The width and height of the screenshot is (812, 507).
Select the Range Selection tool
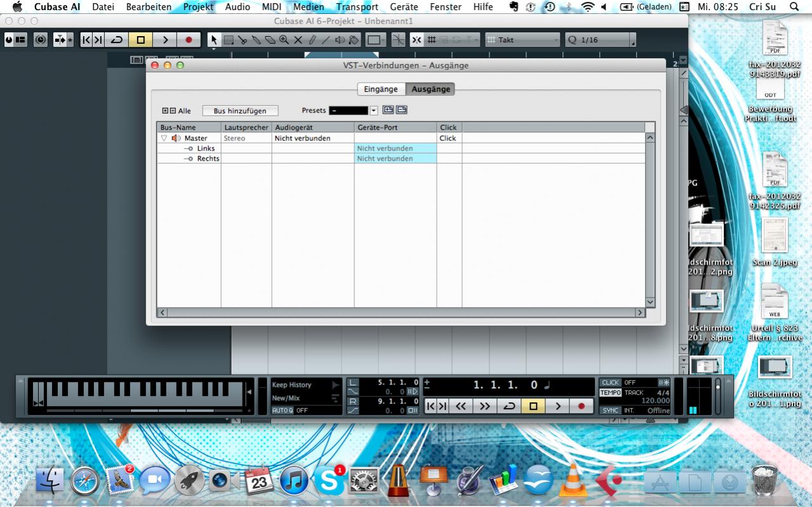(x=229, y=39)
